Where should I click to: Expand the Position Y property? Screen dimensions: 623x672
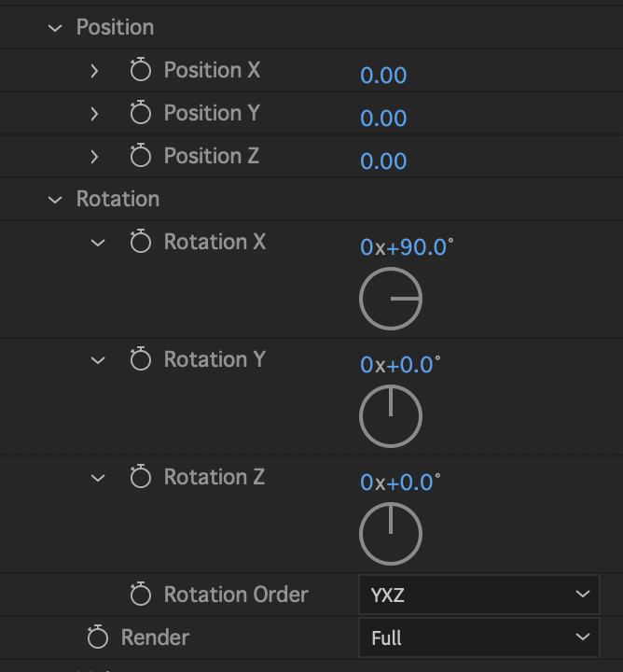94,114
